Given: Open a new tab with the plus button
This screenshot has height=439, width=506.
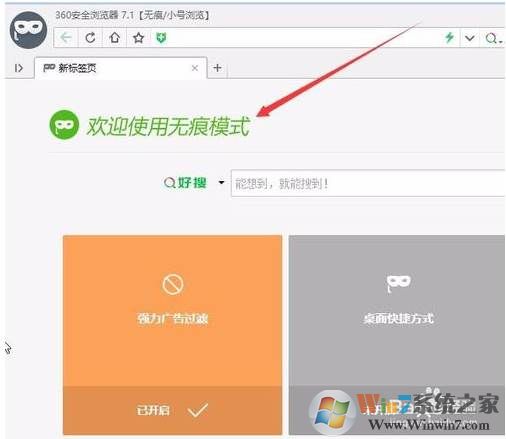Looking at the screenshot, I should point(217,68).
